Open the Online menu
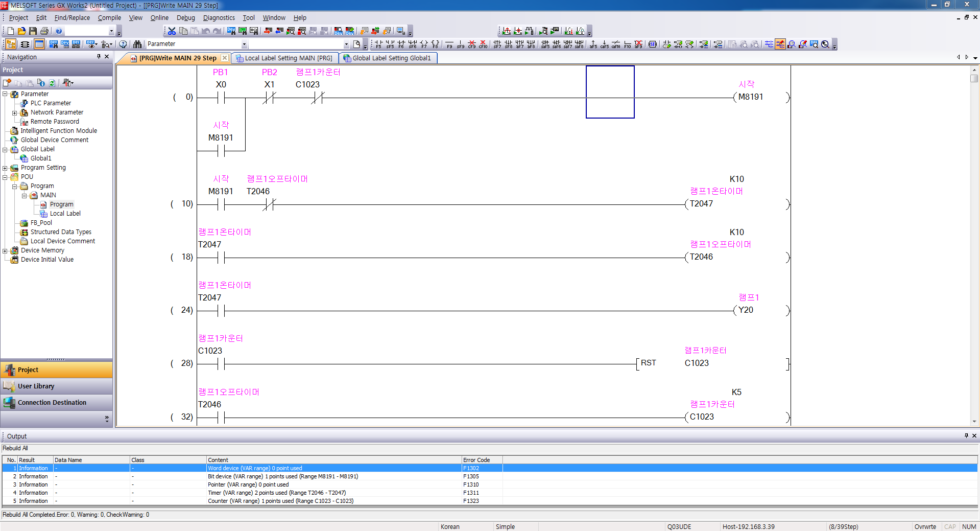The image size is (980, 531). coord(159,18)
